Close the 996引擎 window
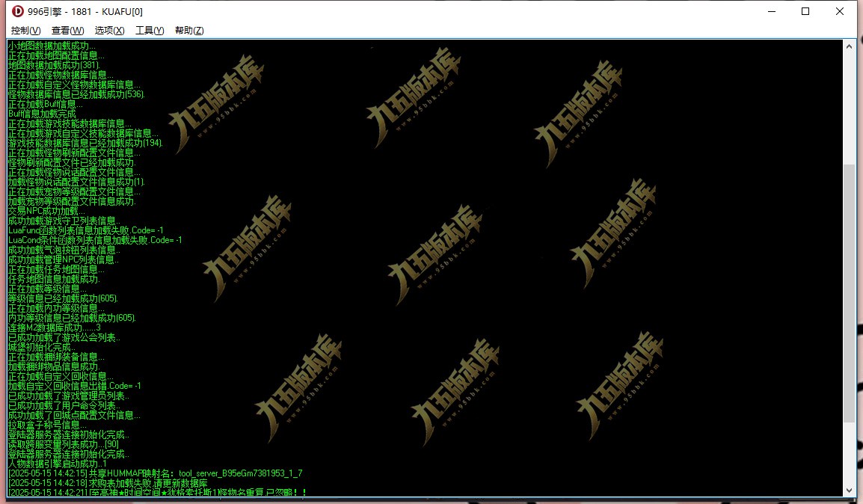 click(839, 11)
